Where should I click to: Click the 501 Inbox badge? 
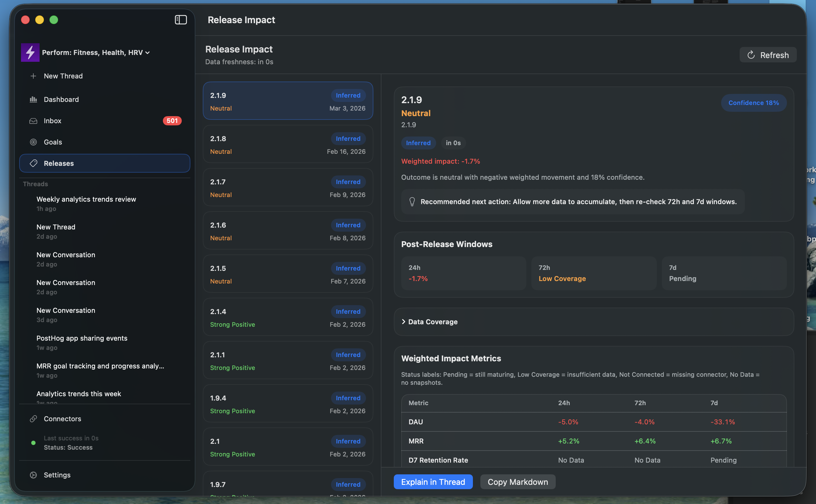[172, 121]
